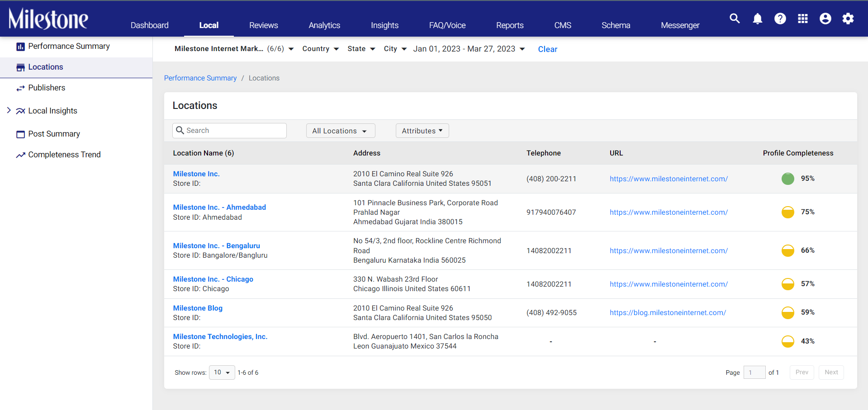Image resolution: width=868 pixels, height=410 pixels.
Task: Visit the blog.milestoneinternet.com URL
Action: (x=668, y=313)
